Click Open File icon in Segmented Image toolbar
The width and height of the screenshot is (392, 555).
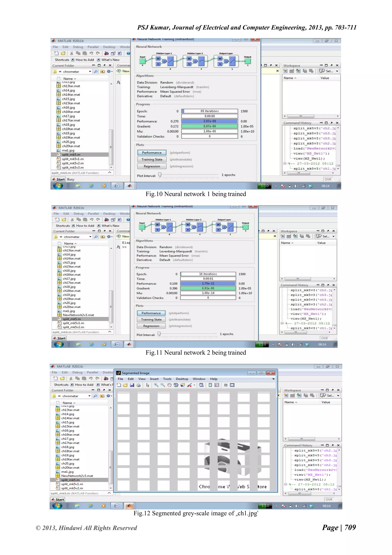pyautogui.click(x=125, y=385)
